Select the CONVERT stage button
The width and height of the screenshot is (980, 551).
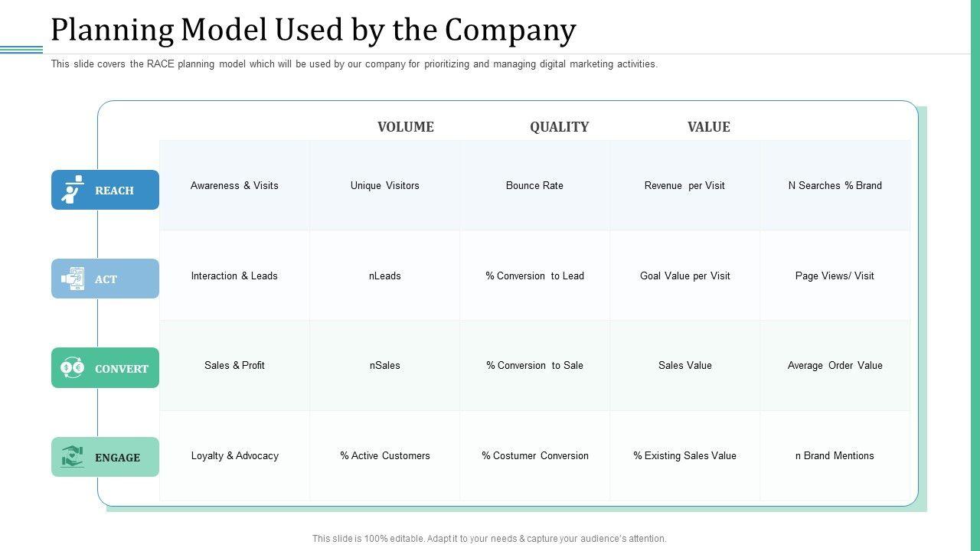[121, 369]
